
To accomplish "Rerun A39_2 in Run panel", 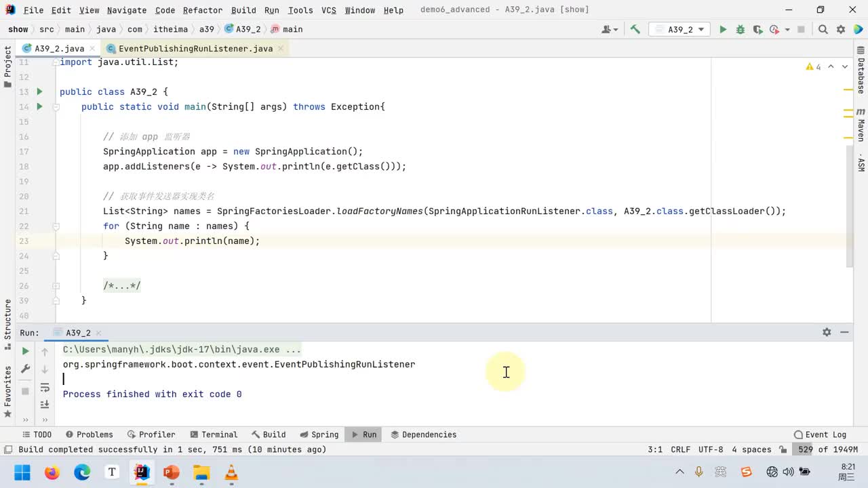I will tap(25, 351).
